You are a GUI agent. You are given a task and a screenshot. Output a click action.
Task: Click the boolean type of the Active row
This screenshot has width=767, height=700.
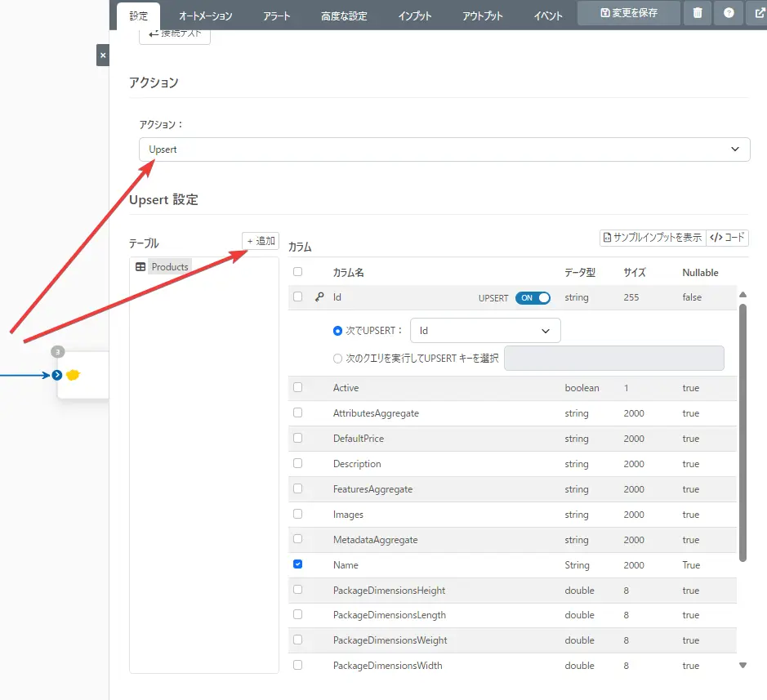point(582,388)
